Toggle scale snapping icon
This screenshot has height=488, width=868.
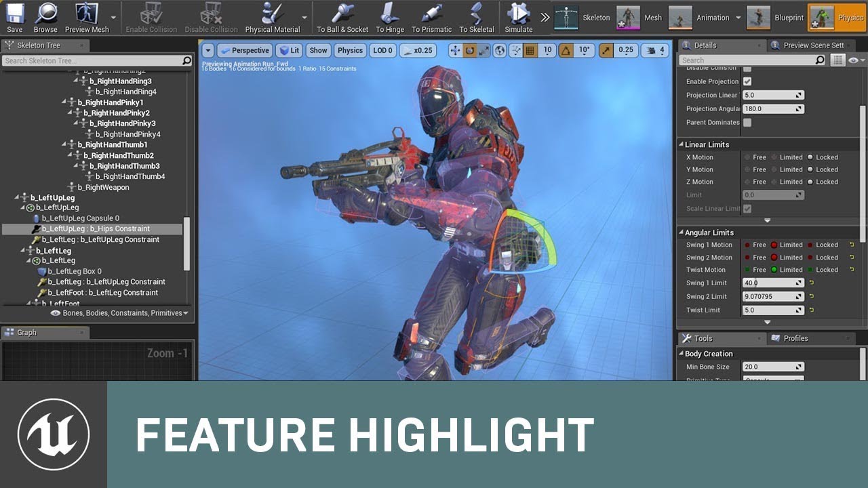click(606, 50)
